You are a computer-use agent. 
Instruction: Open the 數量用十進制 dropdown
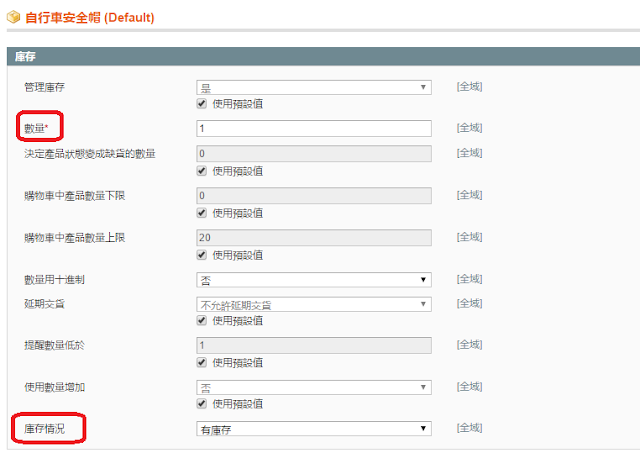tap(314, 280)
